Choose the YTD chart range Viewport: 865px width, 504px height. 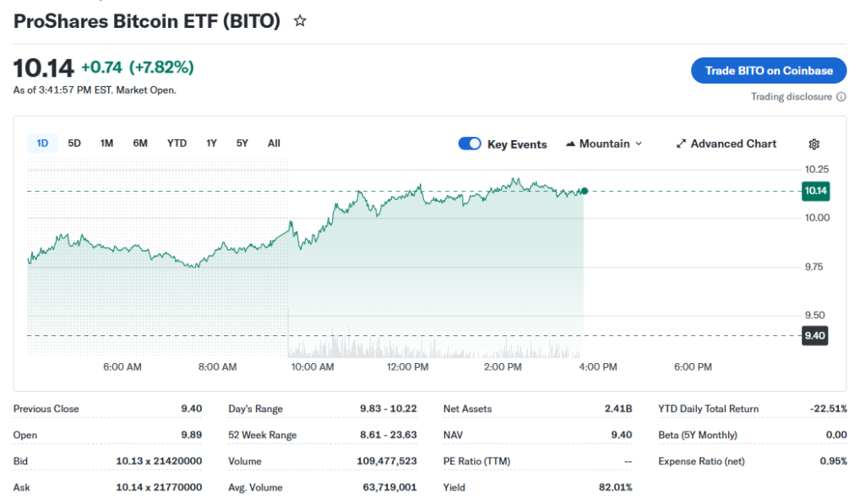pos(177,144)
